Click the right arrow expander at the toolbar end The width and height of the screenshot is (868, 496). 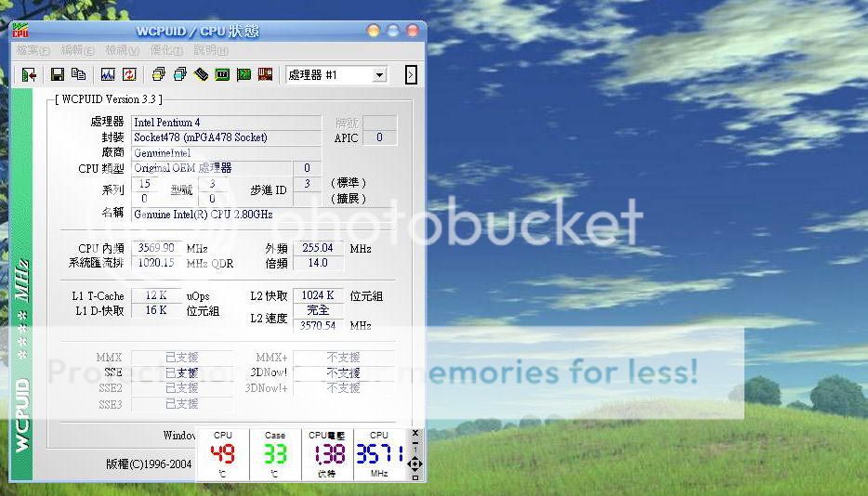(x=411, y=74)
